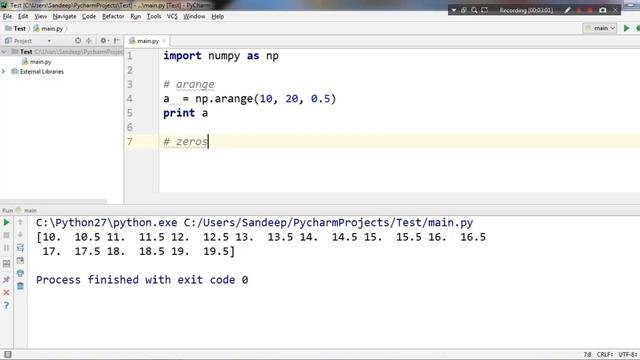Close the Run tab with red X
This screenshot has width=640, height=360.
(6, 292)
